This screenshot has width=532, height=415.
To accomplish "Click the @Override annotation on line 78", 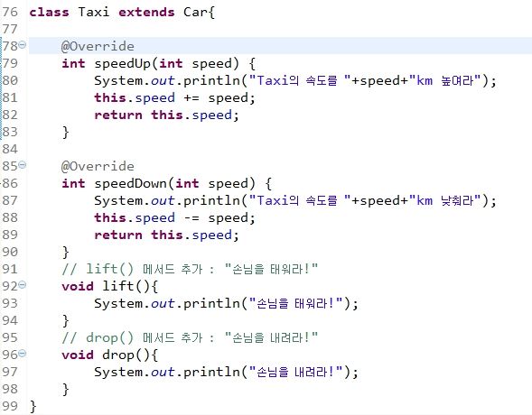I will (x=98, y=46).
